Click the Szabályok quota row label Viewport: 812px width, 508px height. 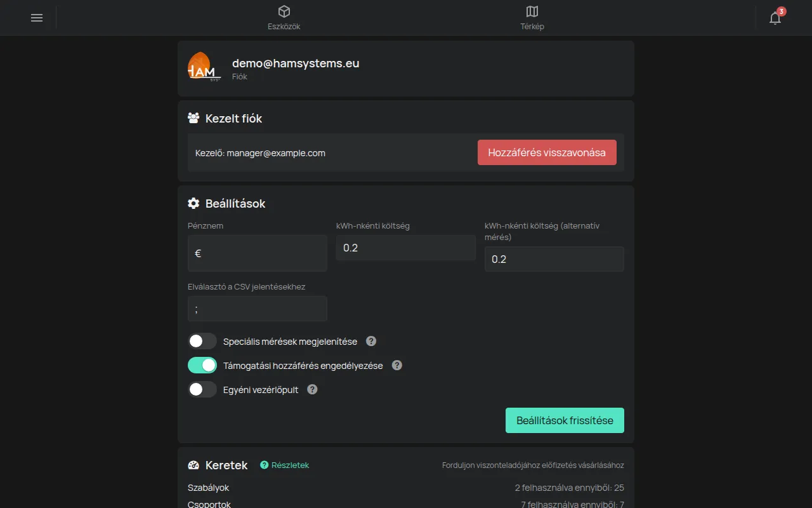tap(208, 488)
